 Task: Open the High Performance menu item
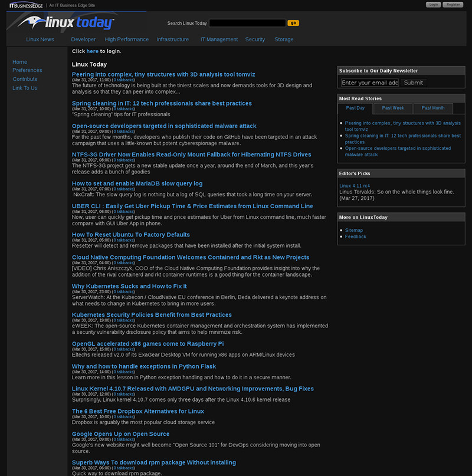[x=127, y=40]
